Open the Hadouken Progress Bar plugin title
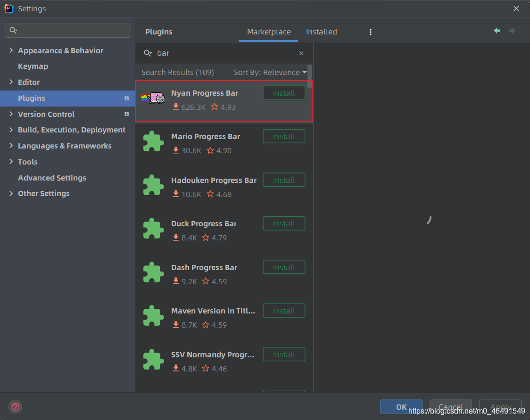The height and width of the screenshot is (420, 530). (x=214, y=180)
